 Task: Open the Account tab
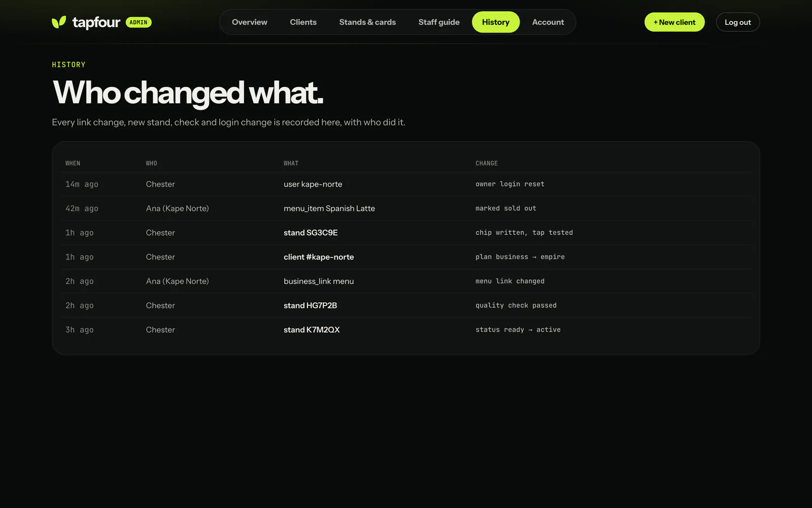coord(548,22)
